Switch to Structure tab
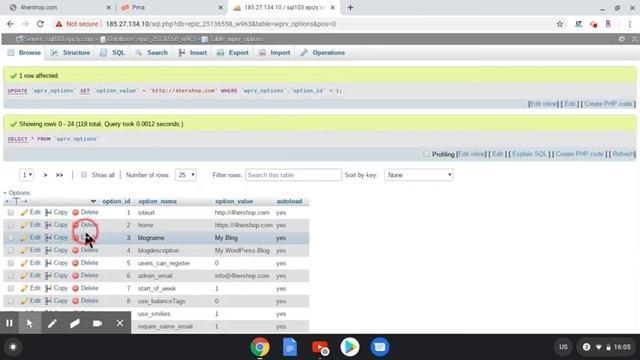This screenshot has width=640, height=360. coord(70,53)
